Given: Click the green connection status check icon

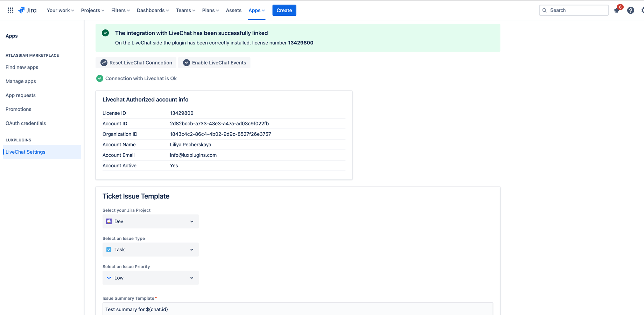Looking at the screenshot, I should tap(100, 78).
